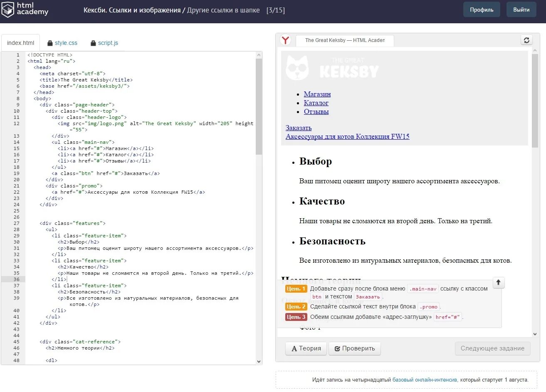Open the Профиль page
The image size is (546, 392).
(x=482, y=10)
